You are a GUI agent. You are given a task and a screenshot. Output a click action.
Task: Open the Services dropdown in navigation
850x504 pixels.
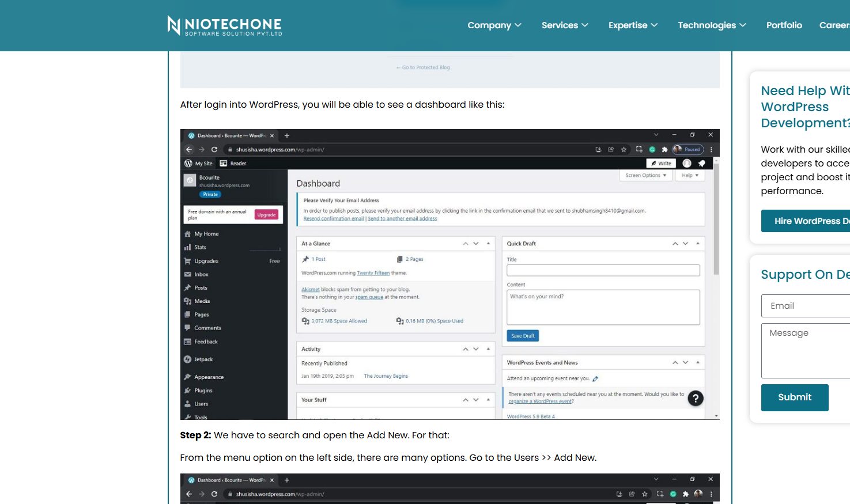564,25
